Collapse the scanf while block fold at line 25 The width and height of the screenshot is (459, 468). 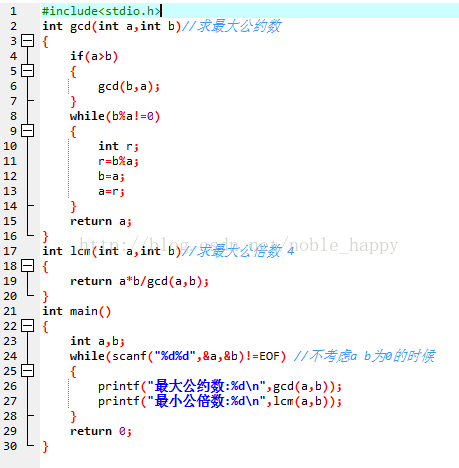pos(27,371)
